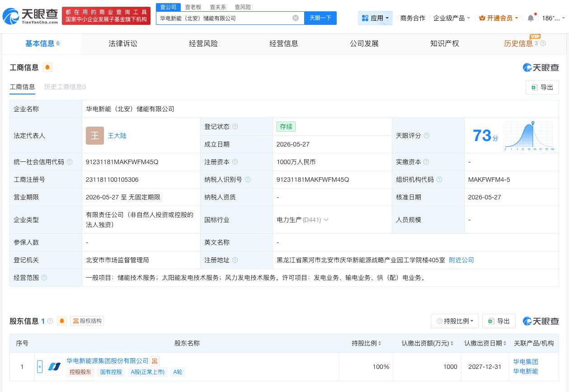Open shareholder 华电新能源集团股份有限公司 link

click(108, 361)
